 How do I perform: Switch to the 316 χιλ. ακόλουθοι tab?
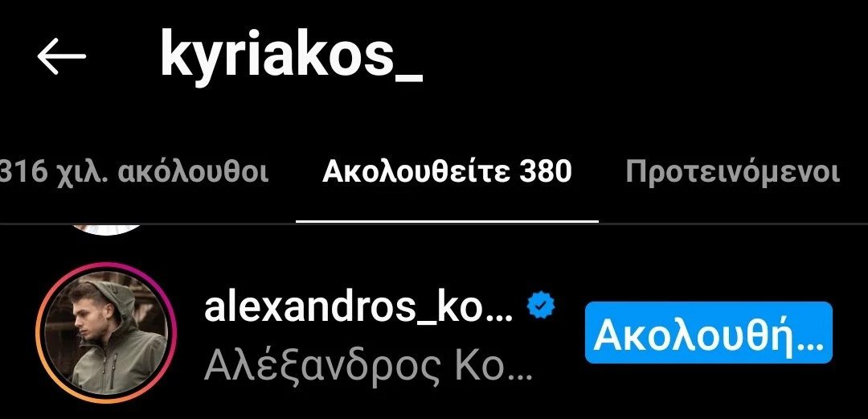click(x=134, y=172)
